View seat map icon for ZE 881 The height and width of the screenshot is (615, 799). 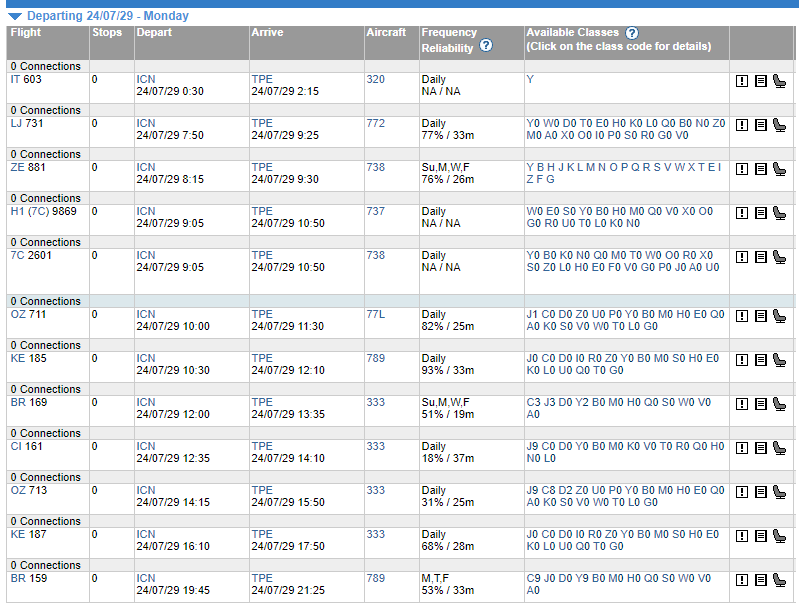780,169
